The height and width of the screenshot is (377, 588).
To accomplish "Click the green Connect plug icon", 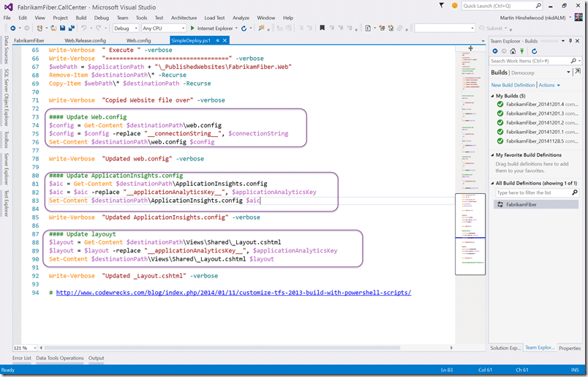I will click(x=521, y=51).
